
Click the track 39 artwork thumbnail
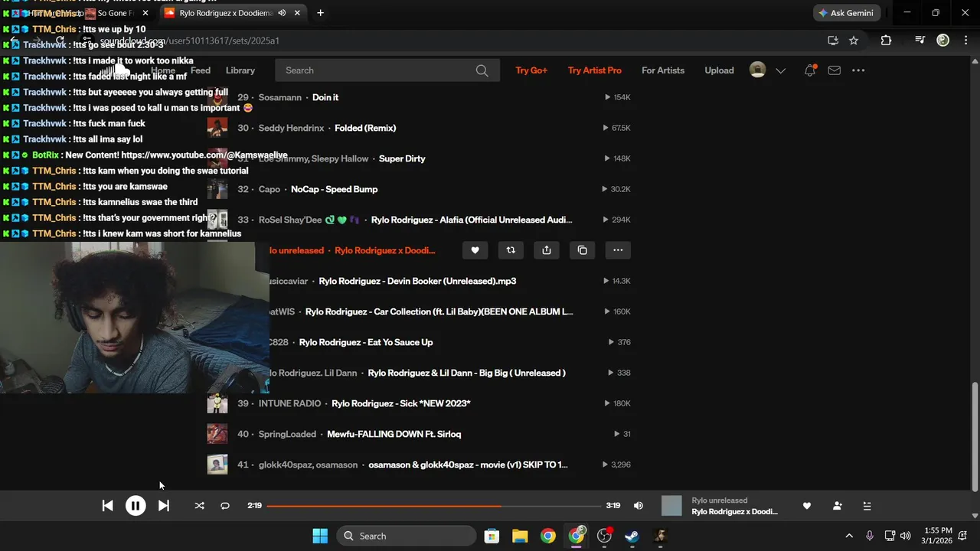click(217, 403)
